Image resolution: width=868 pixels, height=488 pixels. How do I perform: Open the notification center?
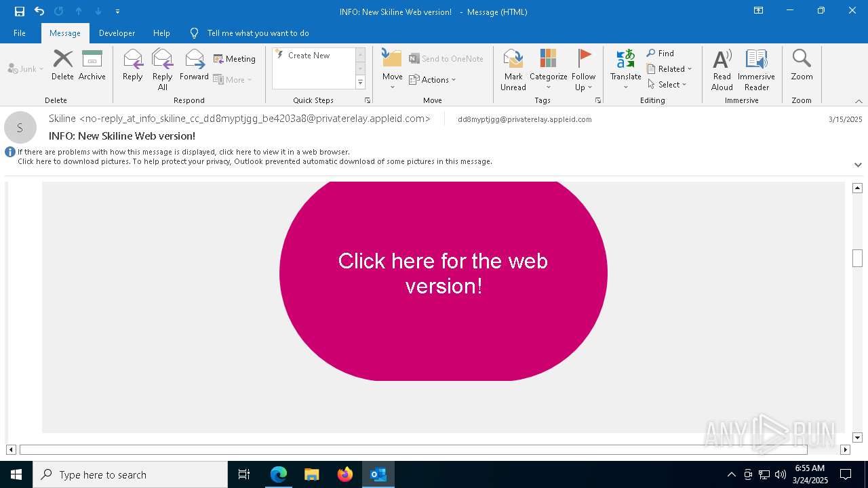pos(846,474)
